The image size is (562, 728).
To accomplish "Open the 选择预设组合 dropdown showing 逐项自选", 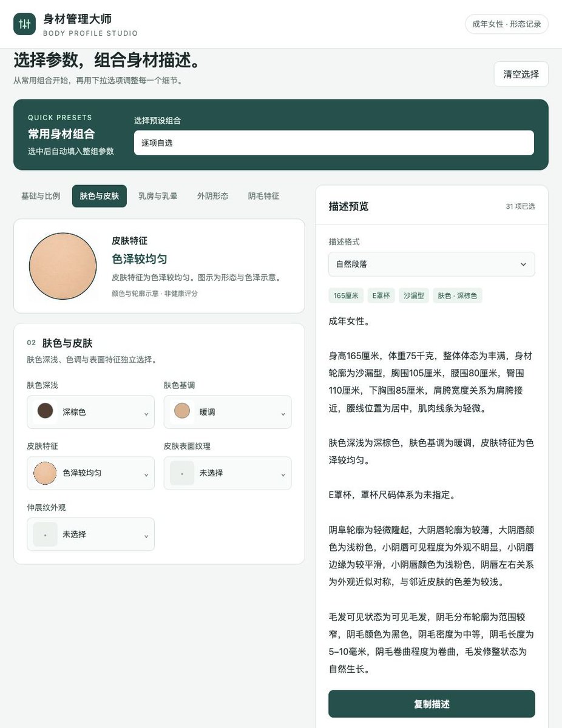I will (334, 143).
